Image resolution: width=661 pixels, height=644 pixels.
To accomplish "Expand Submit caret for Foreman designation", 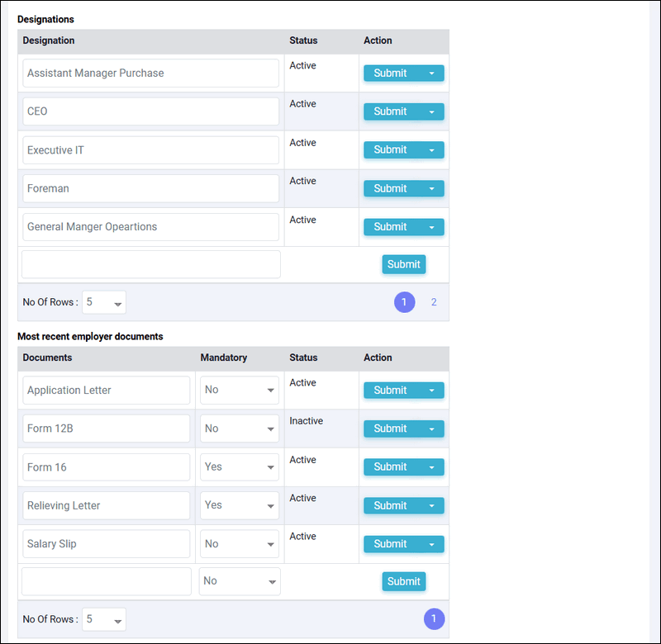I will pyautogui.click(x=431, y=189).
